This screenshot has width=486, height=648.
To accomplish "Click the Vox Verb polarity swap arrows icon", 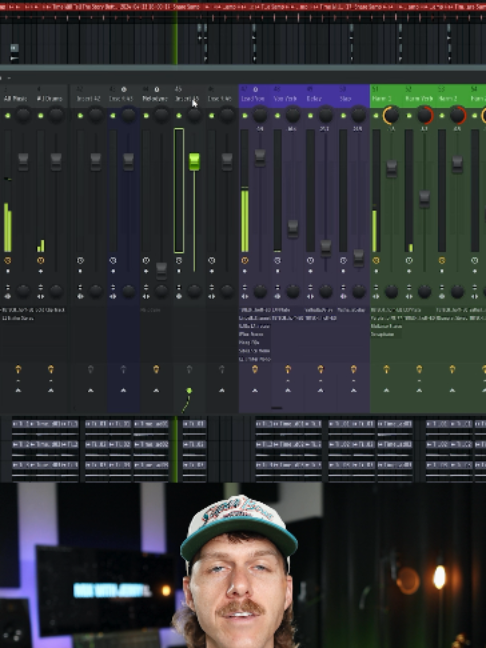I will [277, 288].
